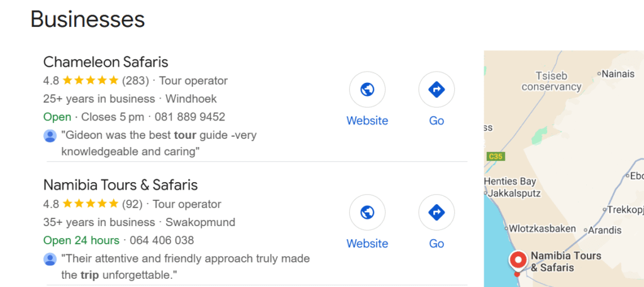Click Namibia Tours & Safaris globe icon
This screenshot has height=287, width=644.
point(367,213)
